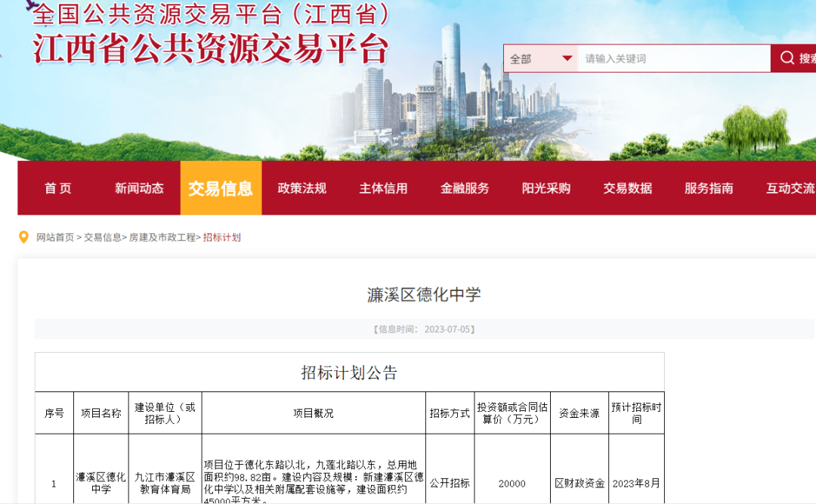Click the 交易信息 breadcrumb link

click(x=103, y=237)
